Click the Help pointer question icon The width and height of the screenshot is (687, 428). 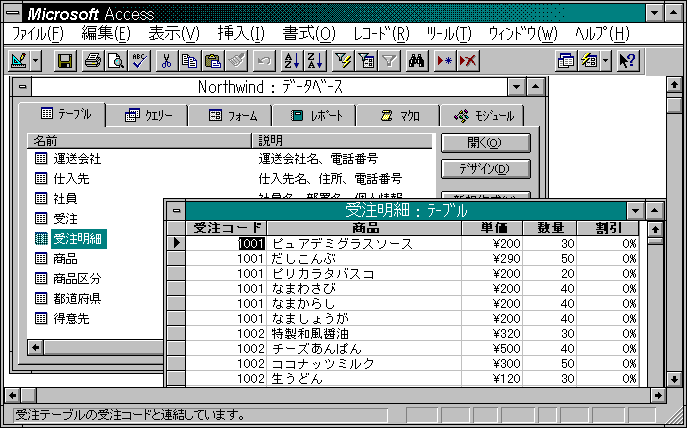[x=628, y=61]
